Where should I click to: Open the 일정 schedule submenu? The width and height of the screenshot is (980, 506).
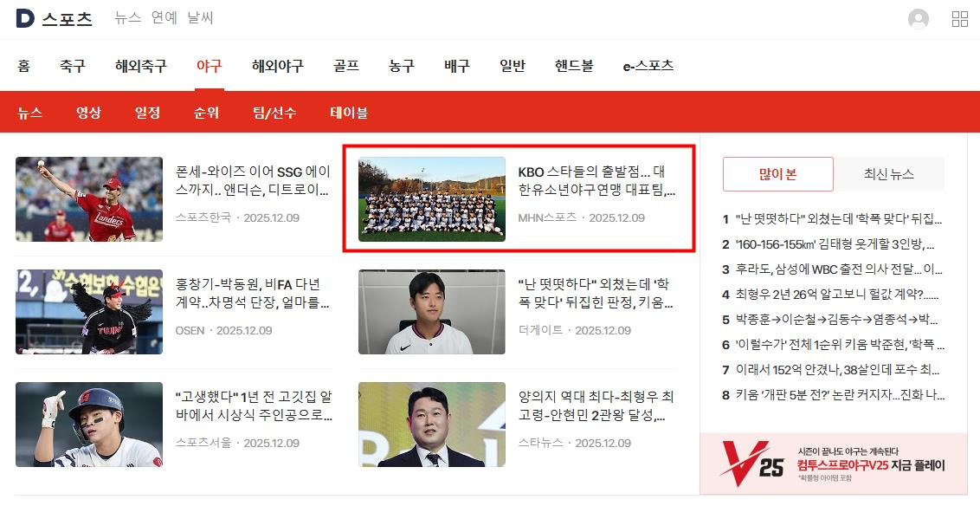click(x=147, y=113)
